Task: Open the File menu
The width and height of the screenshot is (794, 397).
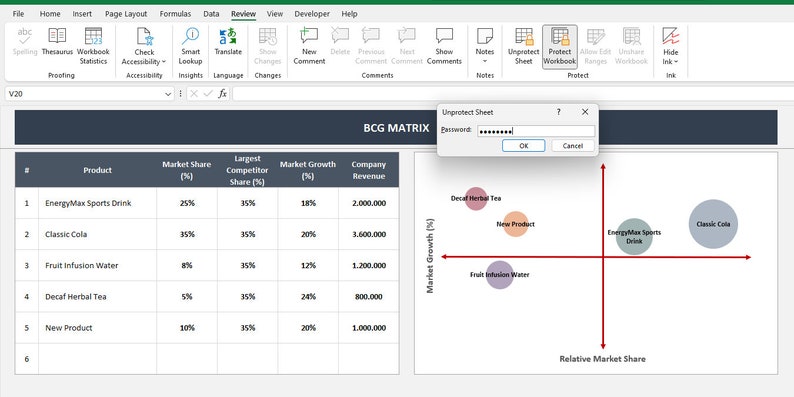Action: click(18, 14)
